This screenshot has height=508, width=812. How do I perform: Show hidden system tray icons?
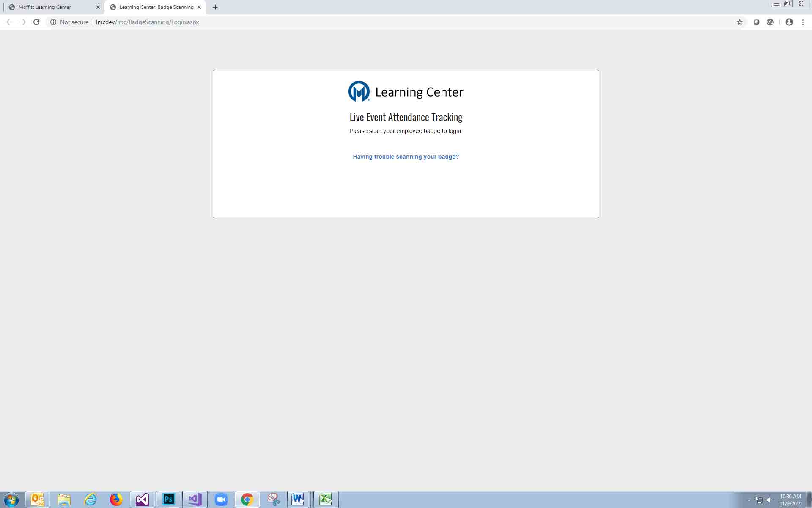[749, 500]
